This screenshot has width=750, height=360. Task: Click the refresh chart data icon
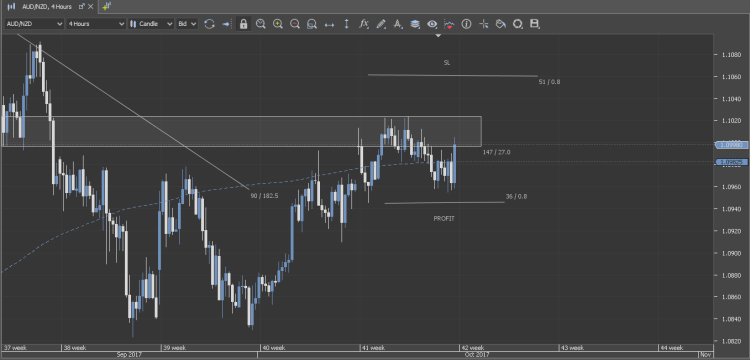point(209,24)
